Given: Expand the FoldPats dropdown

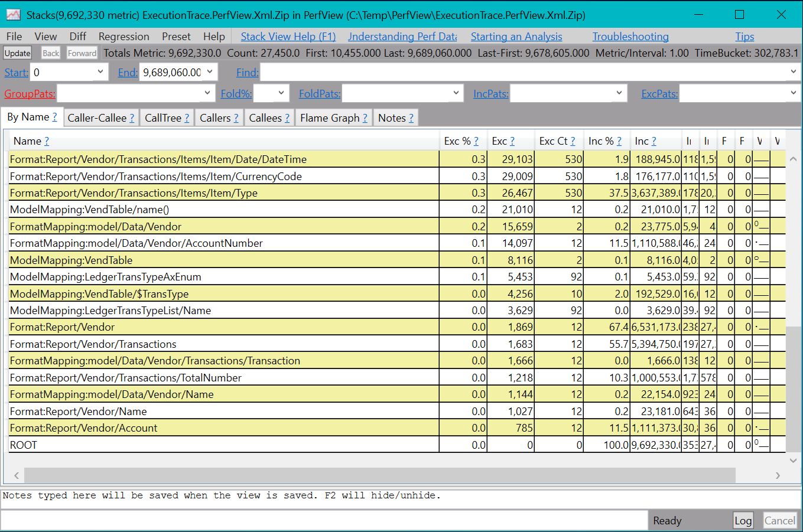Looking at the screenshot, I should 456,93.
